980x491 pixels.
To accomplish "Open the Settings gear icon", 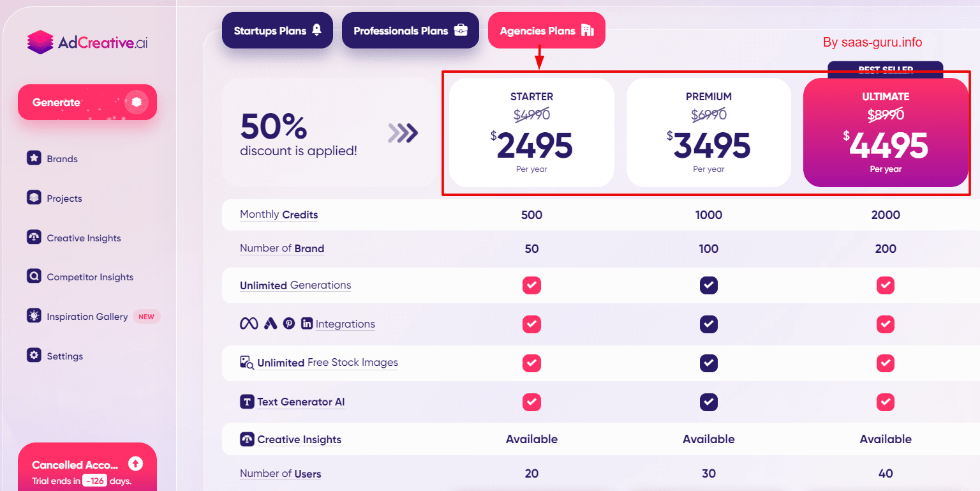I will point(34,356).
